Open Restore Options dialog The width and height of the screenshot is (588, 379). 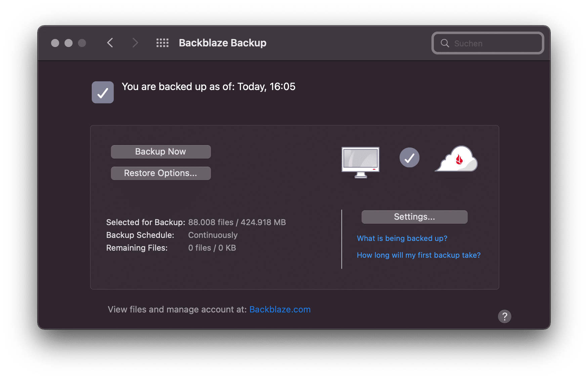coord(161,173)
